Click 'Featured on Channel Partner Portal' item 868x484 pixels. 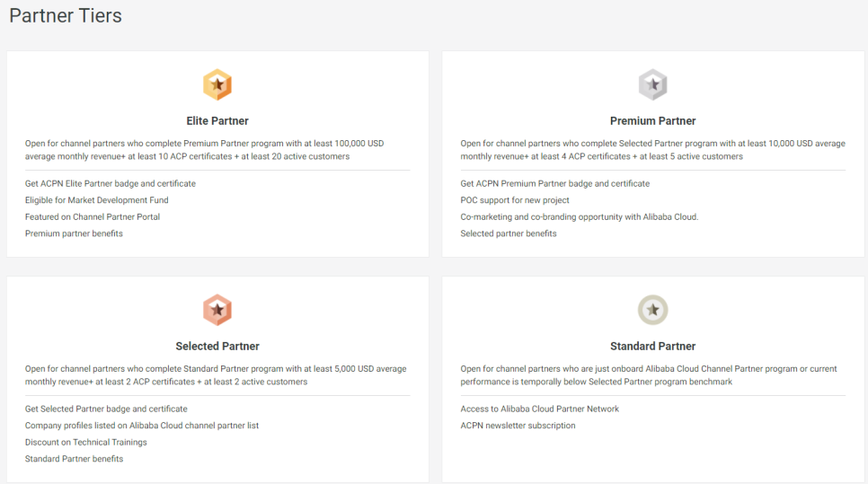click(x=93, y=217)
